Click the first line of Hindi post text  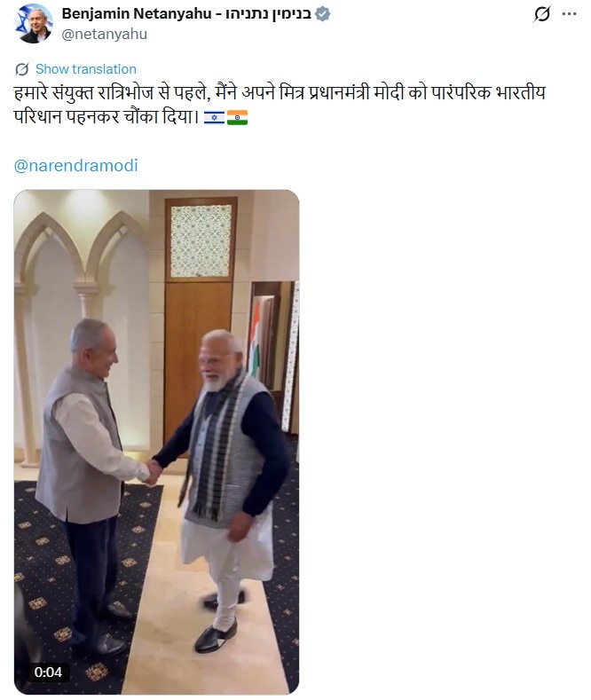click(x=280, y=93)
